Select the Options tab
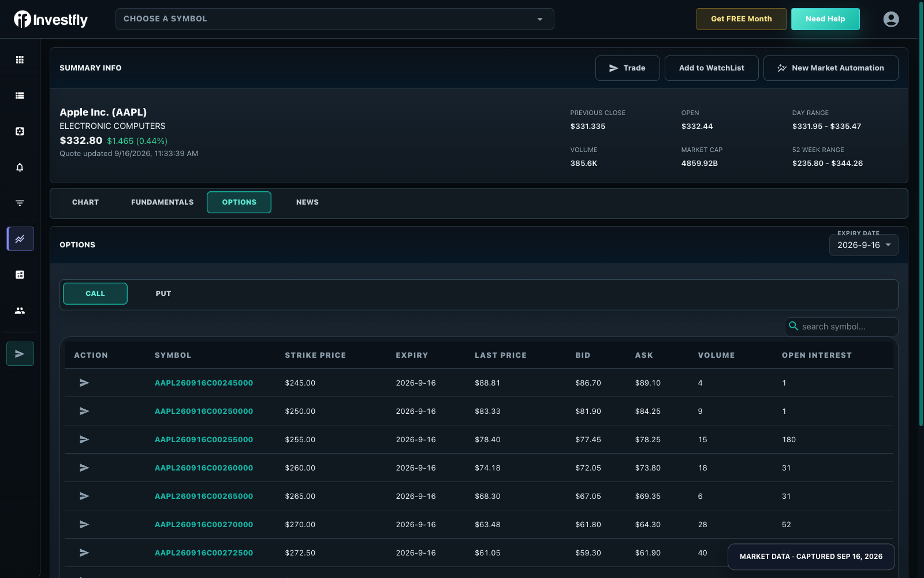This screenshot has height=578, width=924. click(239, 202)
